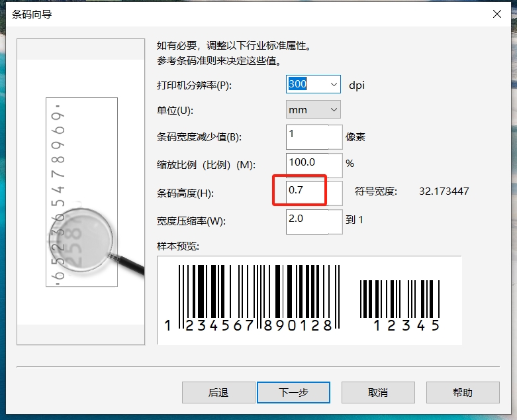Screen dimensions: 517x420
Task: Close the 条码向导 wizard window
Action: (x=497, y=14)
